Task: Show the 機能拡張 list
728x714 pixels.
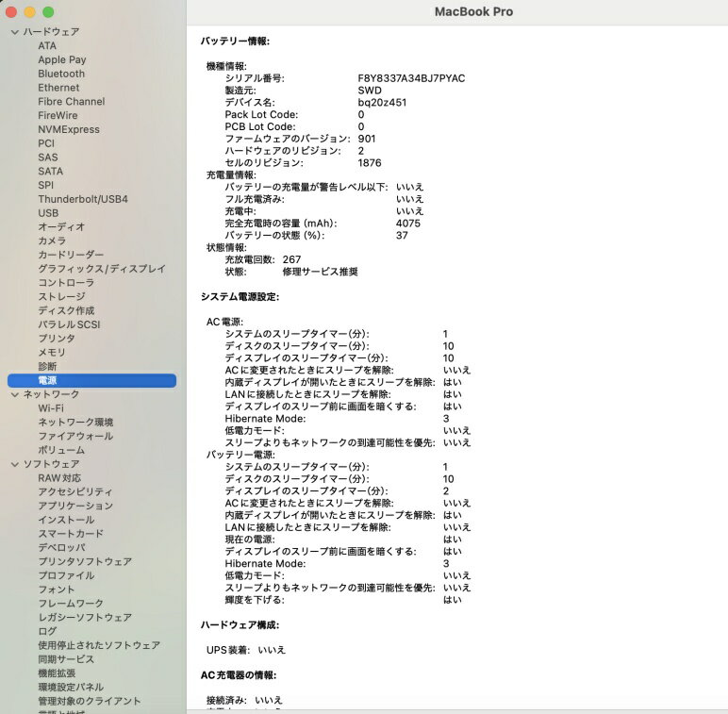Action: pos(59,673)
